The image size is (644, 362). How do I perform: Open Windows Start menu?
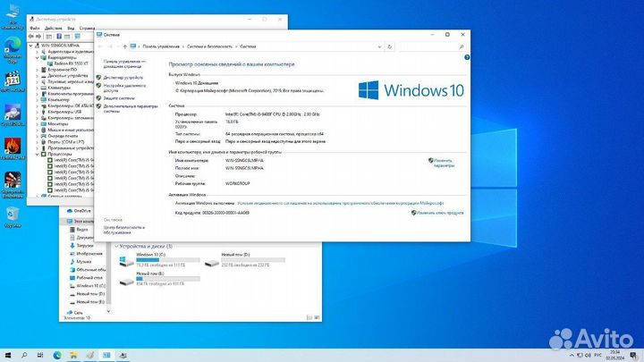pyautogui.click(x=7, y=355)
